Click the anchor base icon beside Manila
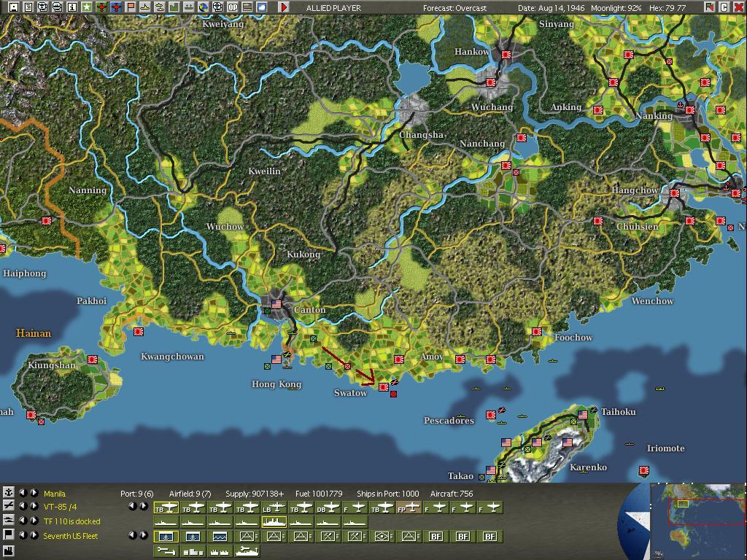 tap(8, 493)
